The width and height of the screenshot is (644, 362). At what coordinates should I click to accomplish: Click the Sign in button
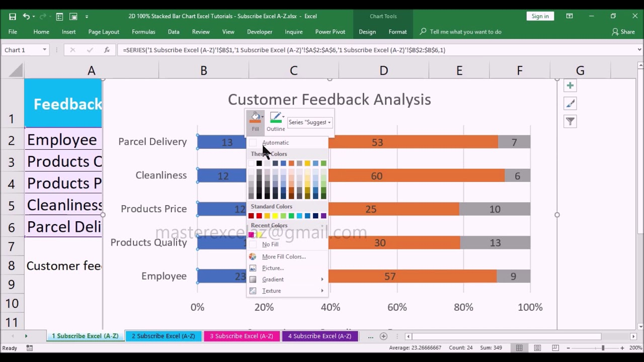coord(540,16)
